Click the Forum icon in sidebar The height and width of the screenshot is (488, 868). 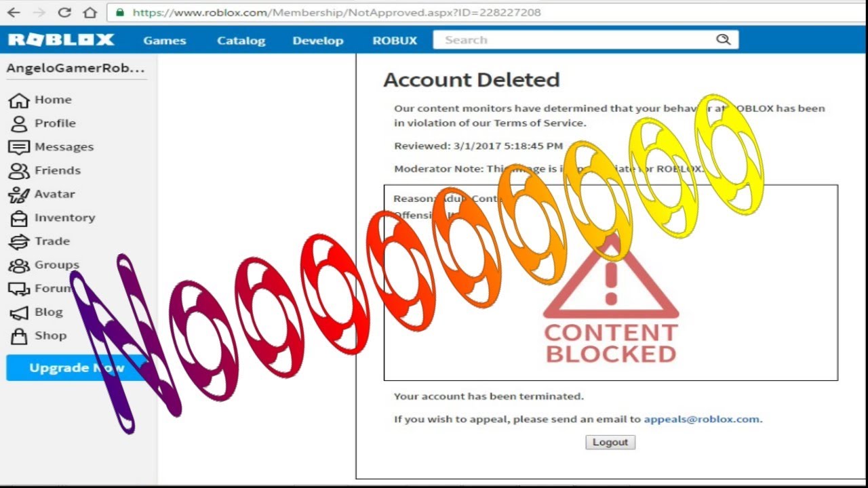(18, 289)
